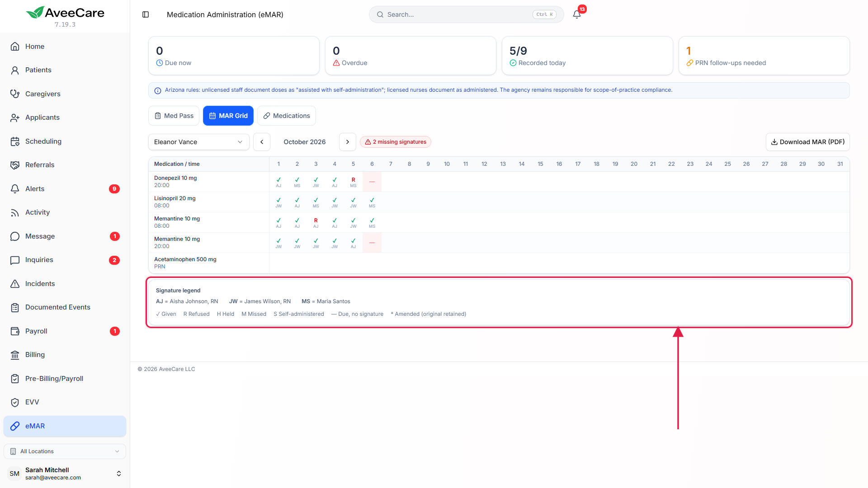Open the Referrals handshake icon

(x=15, y=165)
